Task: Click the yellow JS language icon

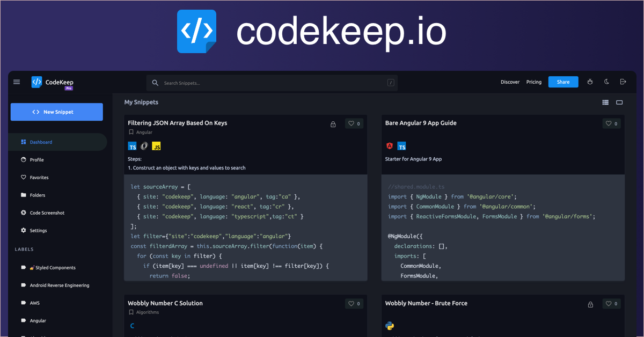Action: [x=156, y=146]
